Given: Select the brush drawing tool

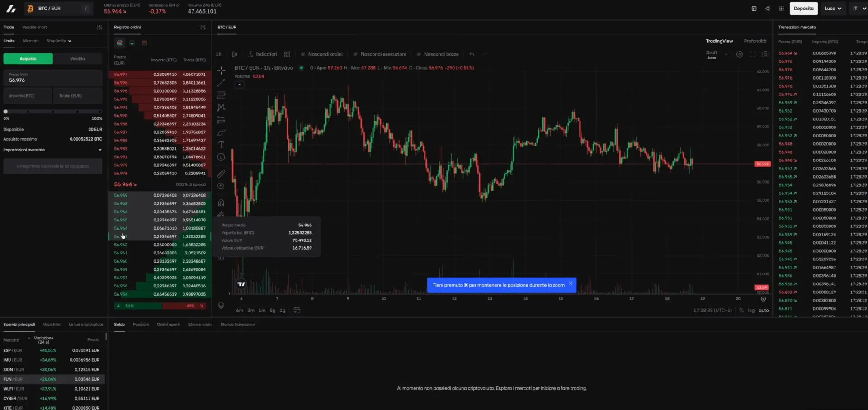Looking at the screenshot, I should (x=221, y=132).
